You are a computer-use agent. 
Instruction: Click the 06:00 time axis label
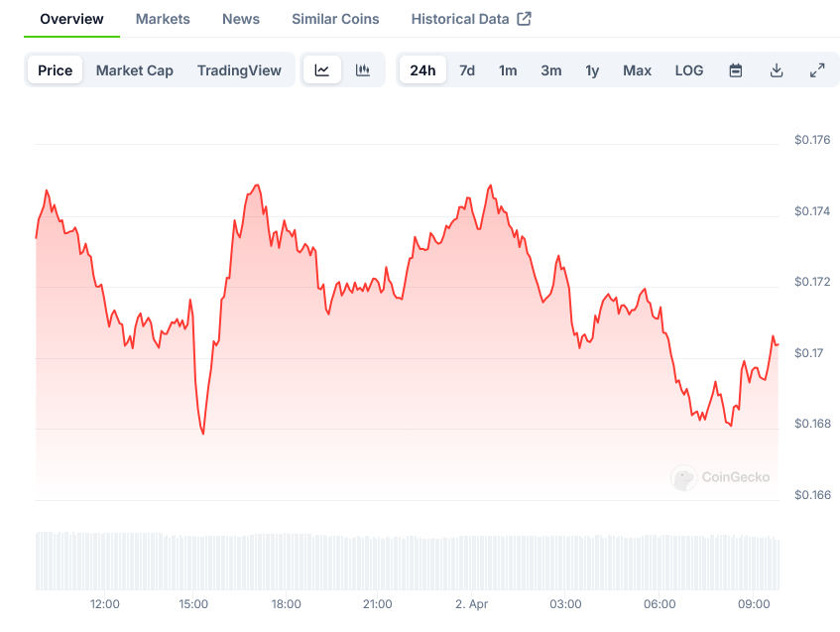660,604
